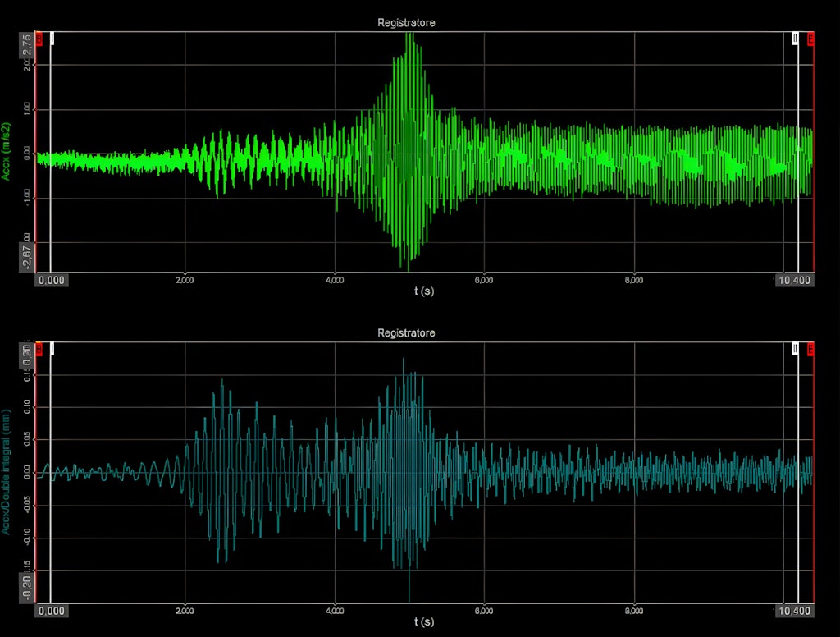Click the vertical cursor I line to reposition it

point(51,164)
